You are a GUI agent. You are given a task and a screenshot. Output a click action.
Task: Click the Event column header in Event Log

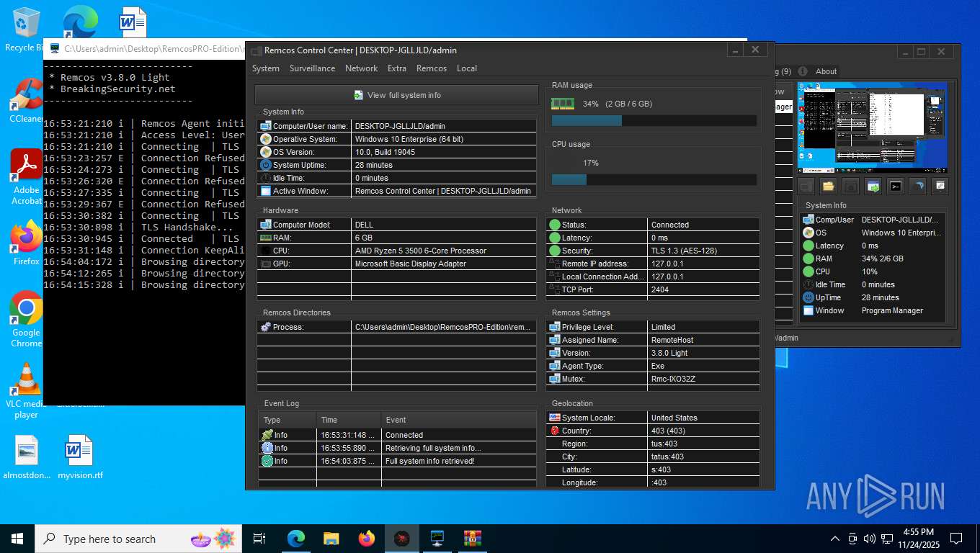(x=459, y=420)
